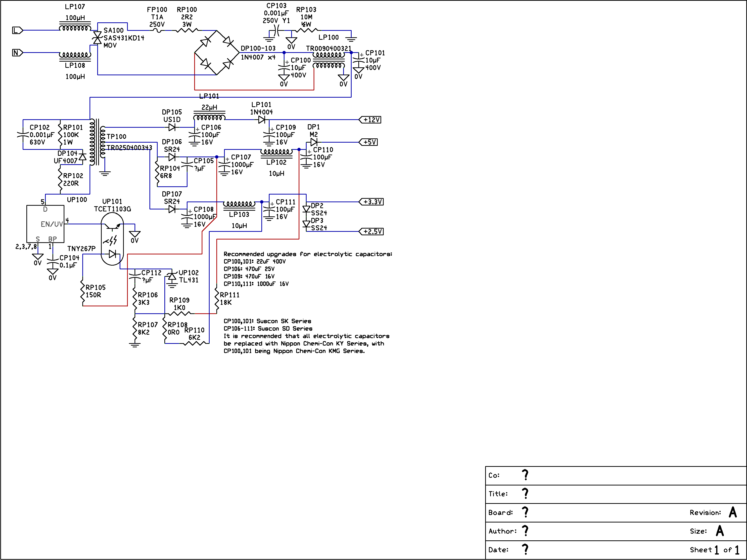Click 'CP106-111: Suscon SD Series' note line

pos(268,329)
